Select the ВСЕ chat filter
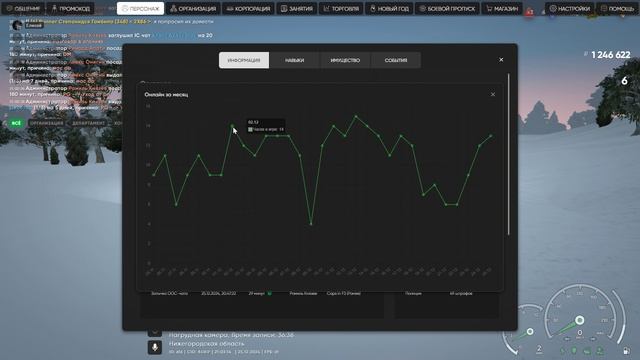This screenshot has height=360, width=640. click(x=16, y=123)
